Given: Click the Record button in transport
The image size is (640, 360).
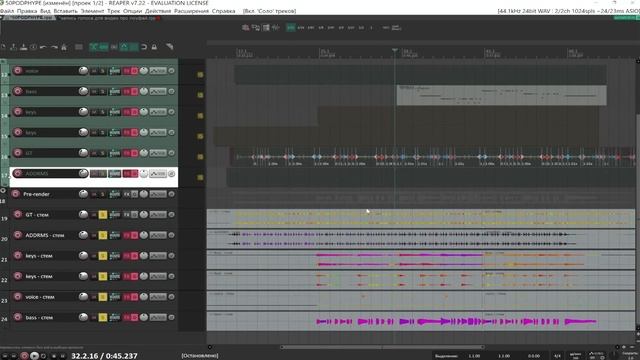Looking at the screenshot, I should tap(24, 356).
